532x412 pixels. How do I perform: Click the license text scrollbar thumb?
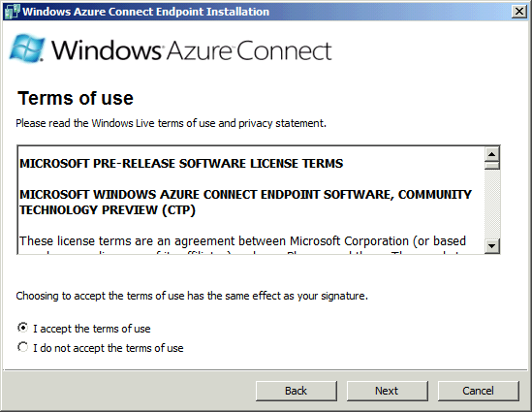point(491,165)
